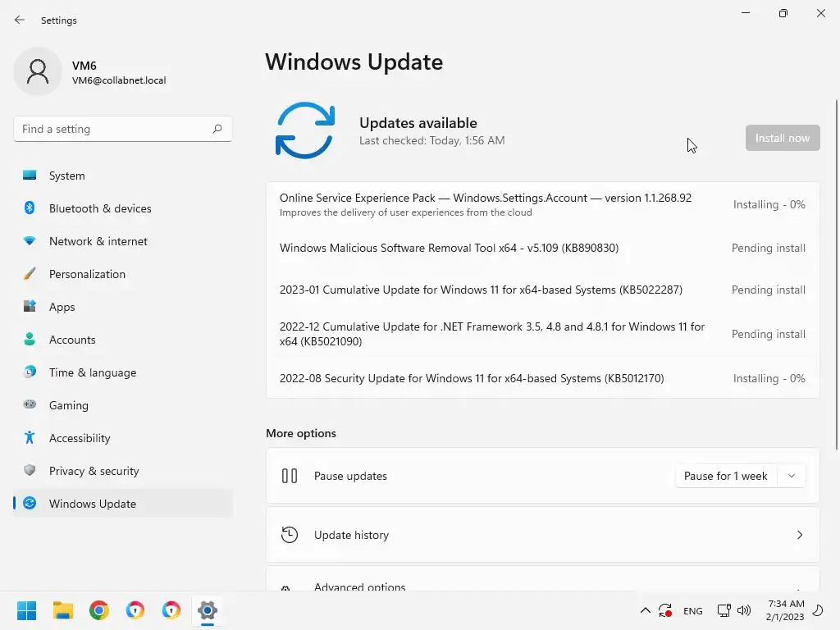Open the System settings icon

pyautogui.click(x=30, y=176)
